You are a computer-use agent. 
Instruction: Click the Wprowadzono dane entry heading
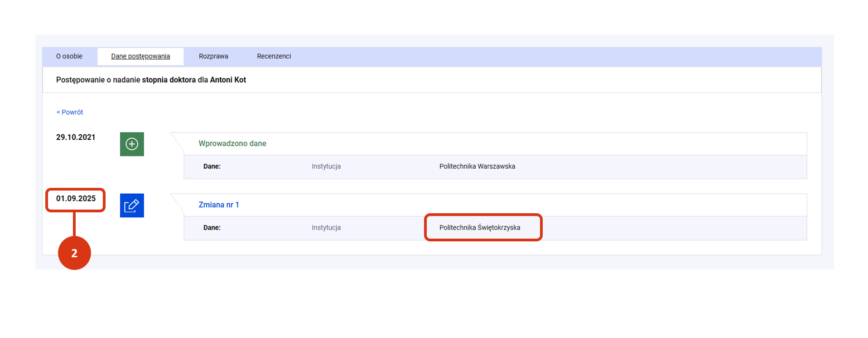click(x=232, y=143)
